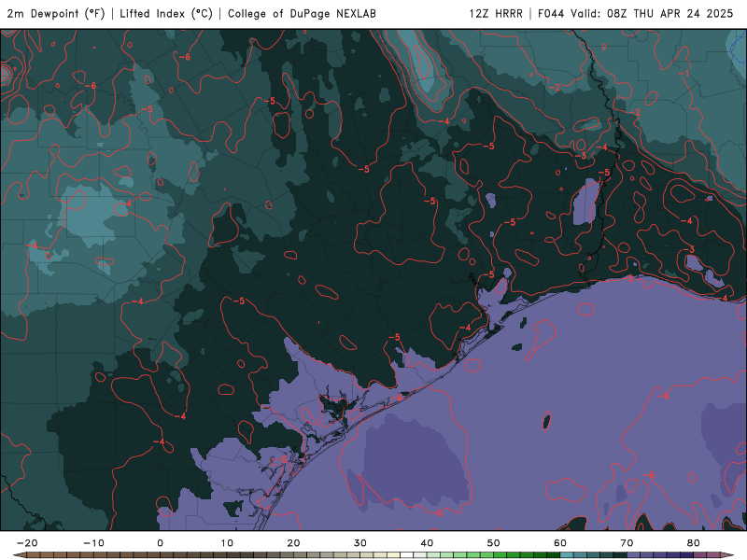Click the '20' colorbar label

[x=293, y=543]
